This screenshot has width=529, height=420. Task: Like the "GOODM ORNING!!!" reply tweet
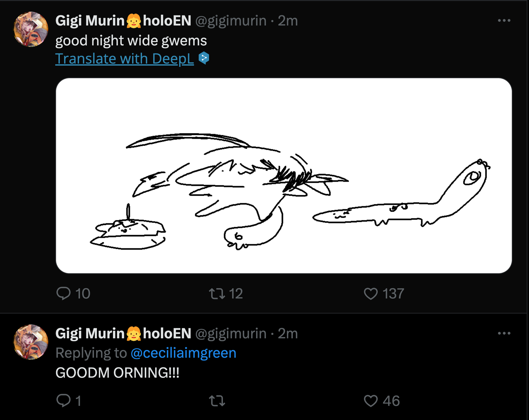371,400
